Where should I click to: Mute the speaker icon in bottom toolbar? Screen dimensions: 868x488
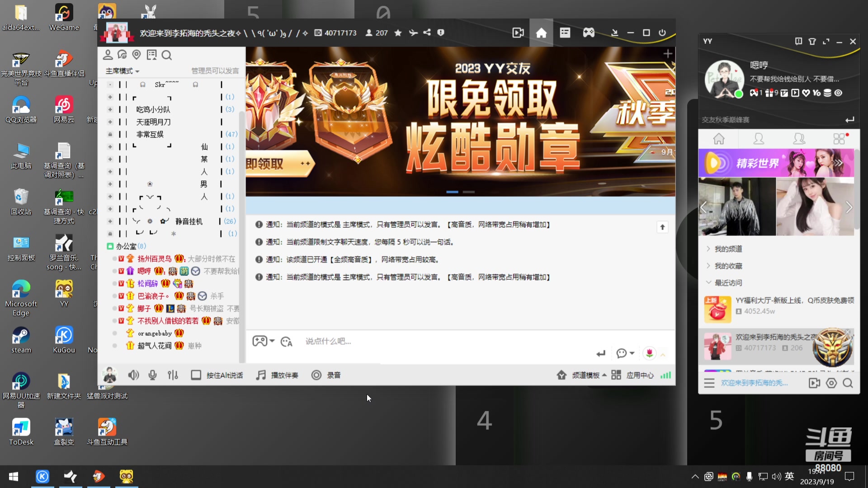[133, 375]
